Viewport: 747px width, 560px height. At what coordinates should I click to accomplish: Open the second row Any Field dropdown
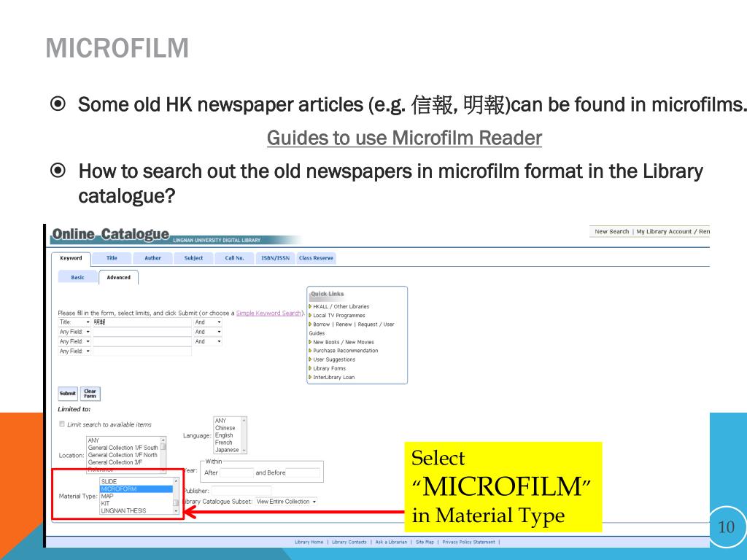click(x=74, y=332)
